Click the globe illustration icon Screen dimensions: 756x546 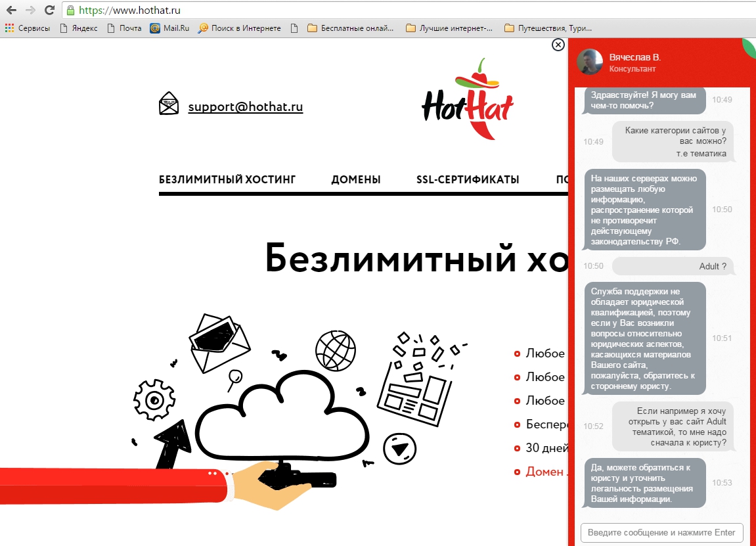(336, 351)
